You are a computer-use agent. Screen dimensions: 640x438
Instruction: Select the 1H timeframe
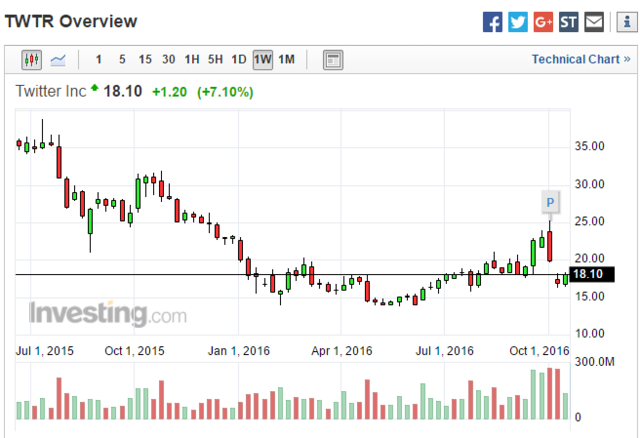click(x=192, y=60)
